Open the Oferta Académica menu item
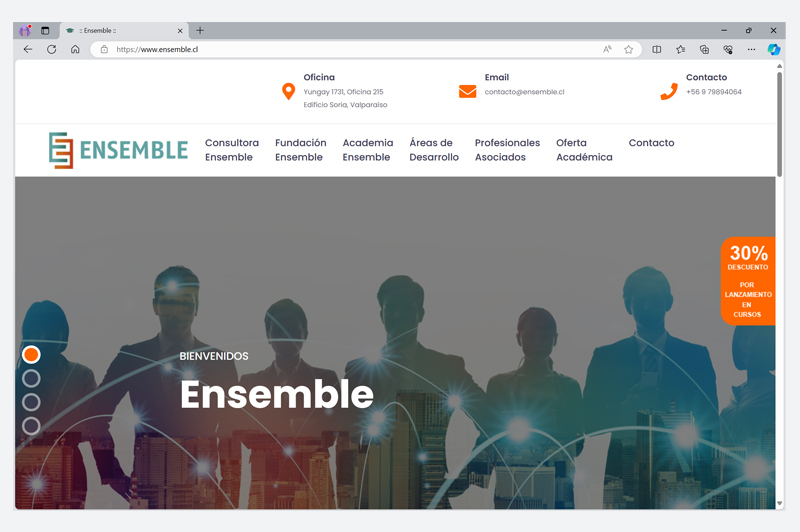Viewport: 800px width, 532px height. tap(584, 150)
